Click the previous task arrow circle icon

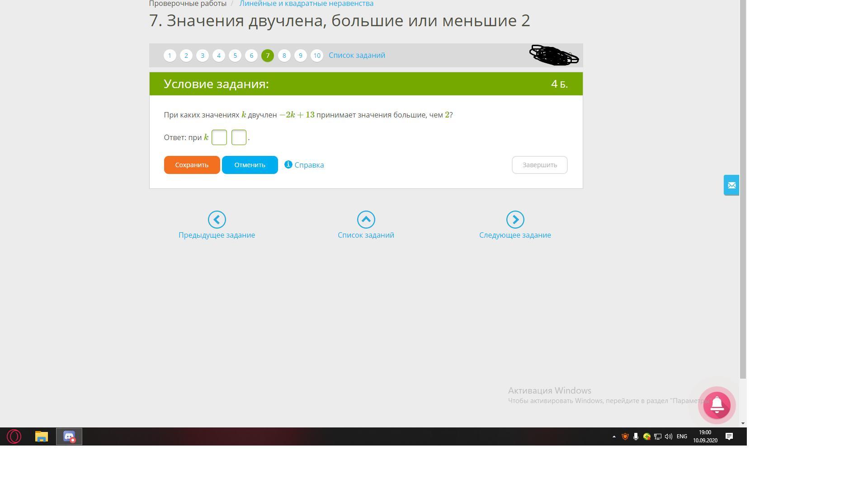(x=217, y=220)
